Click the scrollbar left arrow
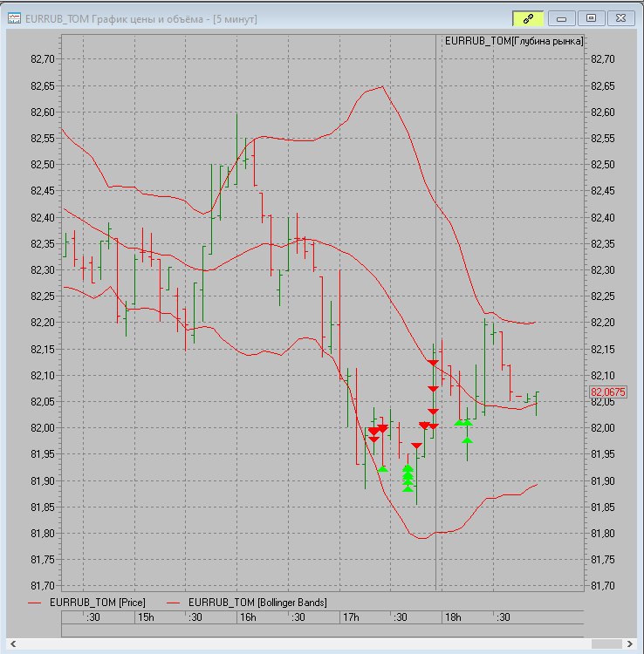 point(13,644)
